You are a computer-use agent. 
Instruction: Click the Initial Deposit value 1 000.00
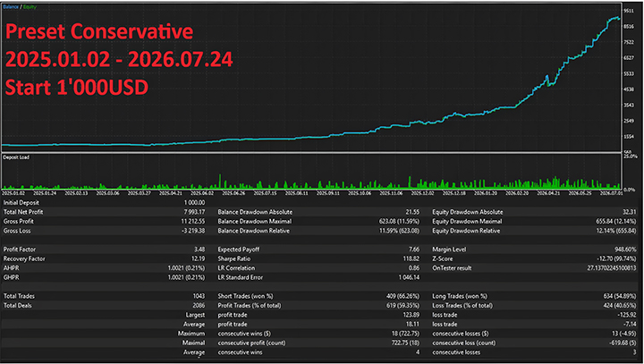194,202
